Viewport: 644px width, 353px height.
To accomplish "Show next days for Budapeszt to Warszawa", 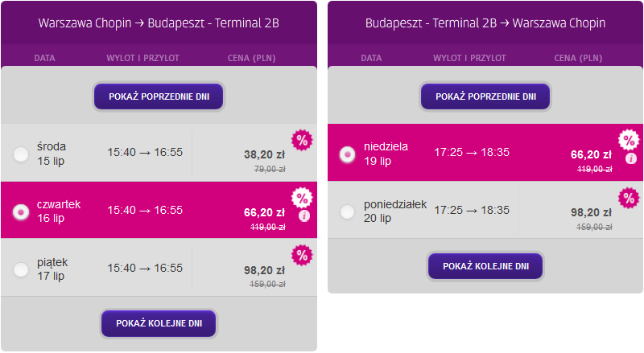I will 485,266.
